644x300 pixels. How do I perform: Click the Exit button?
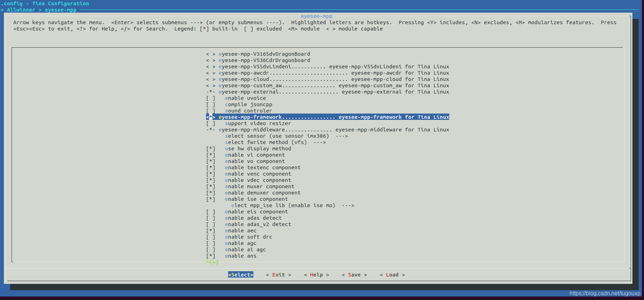(x=279, y=275)
